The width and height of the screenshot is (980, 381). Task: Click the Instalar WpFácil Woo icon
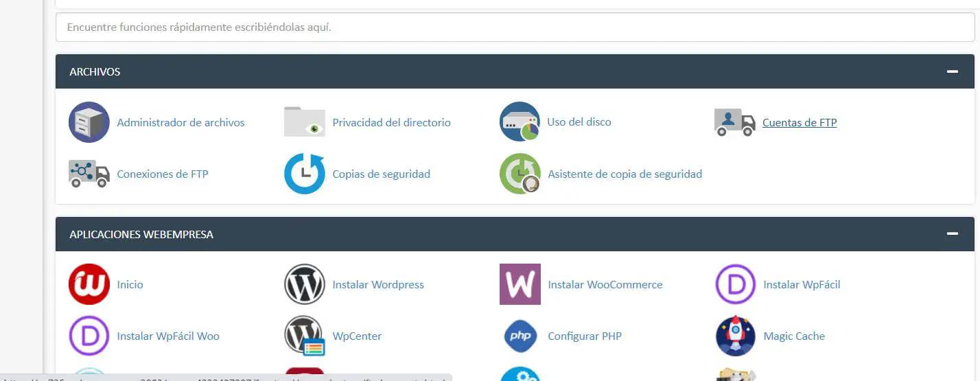tap(89, 336)
